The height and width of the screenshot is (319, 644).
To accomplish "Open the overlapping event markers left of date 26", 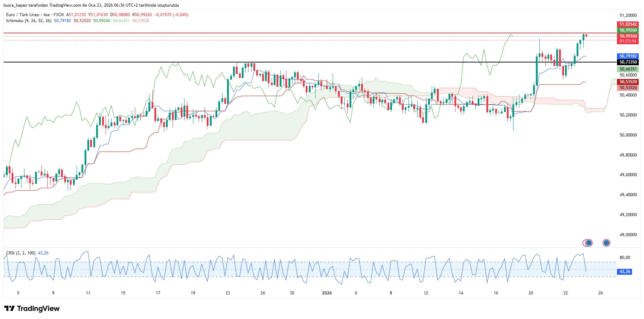I will click(588, 242).
